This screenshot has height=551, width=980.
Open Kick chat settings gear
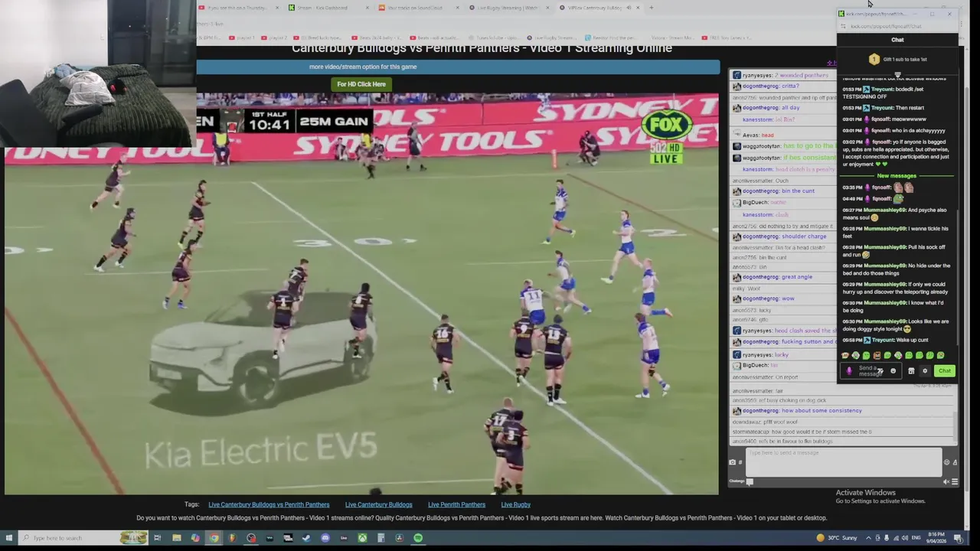925,371
